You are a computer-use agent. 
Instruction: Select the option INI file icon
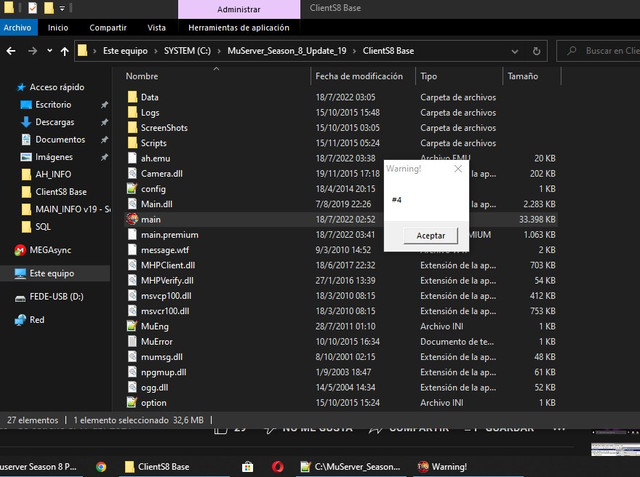132,402
